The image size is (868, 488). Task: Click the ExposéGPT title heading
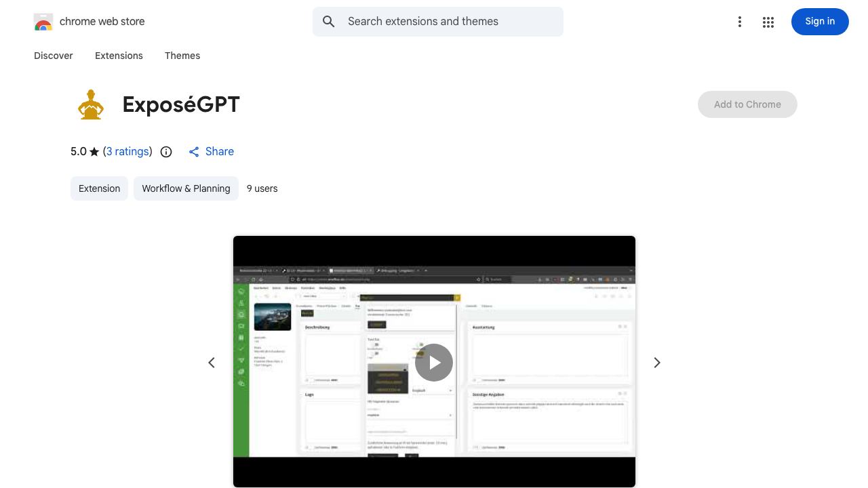(181, 104)
